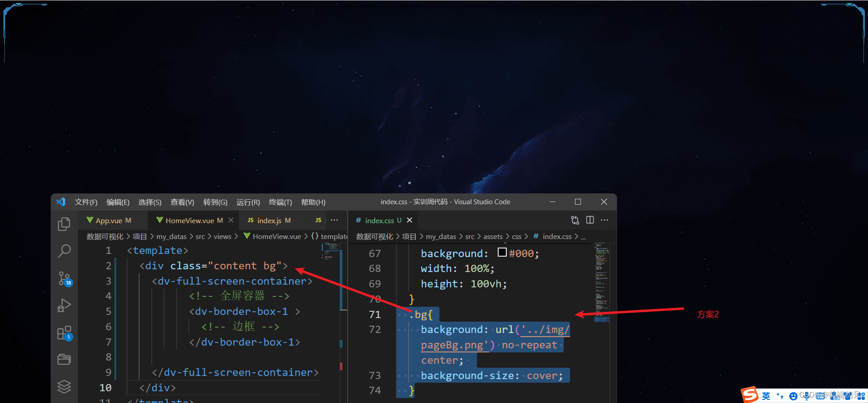Open the folder-shaped project manager icon in the activity bar

[x=64, y=359]
